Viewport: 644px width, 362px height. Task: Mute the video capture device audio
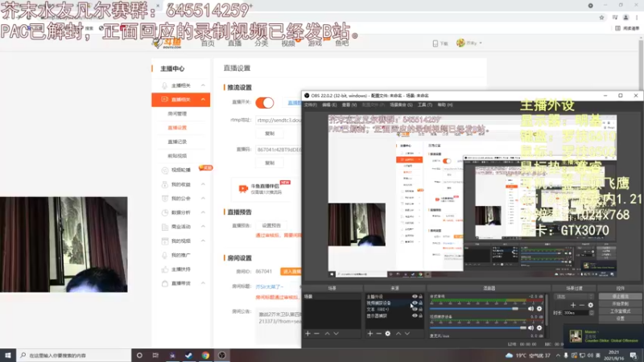pos(530,328)
